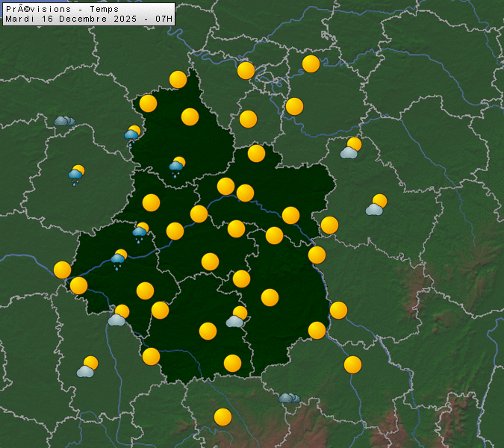Select the sun at the dark region's northern tip

pos(178,79)
